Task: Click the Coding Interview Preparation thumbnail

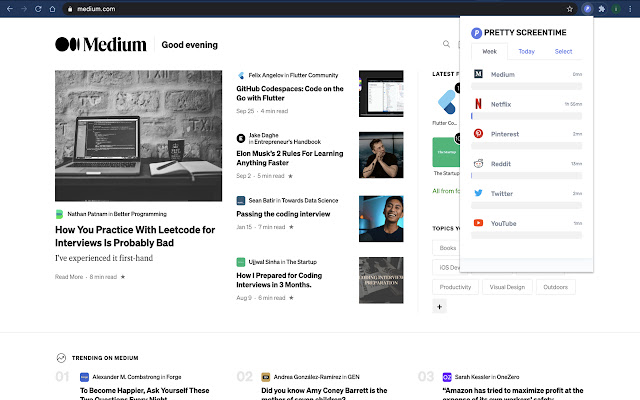Action: point(381,280)
